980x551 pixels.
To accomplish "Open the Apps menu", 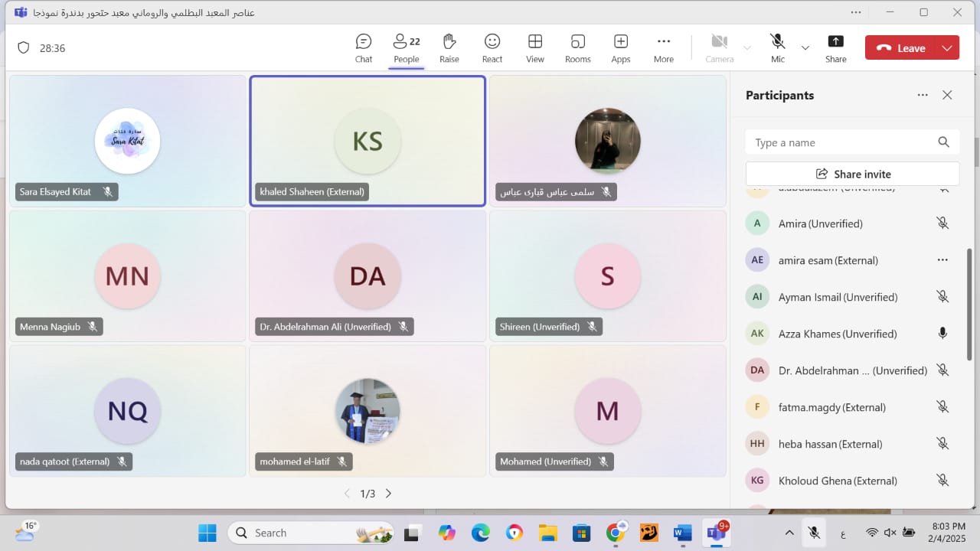I will [621, 48].
